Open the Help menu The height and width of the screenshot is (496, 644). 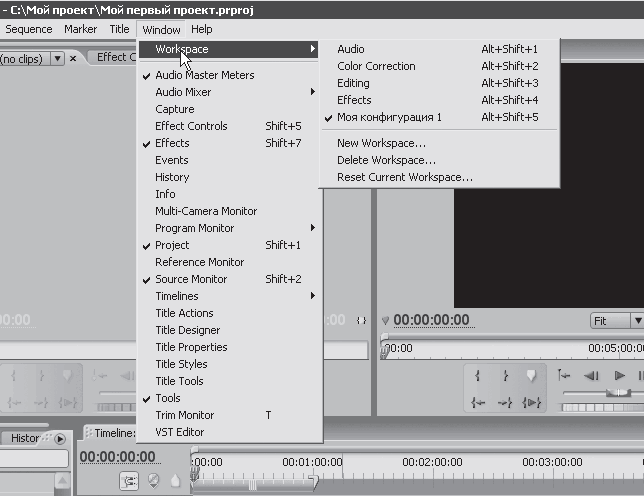[x=201, y=29]
